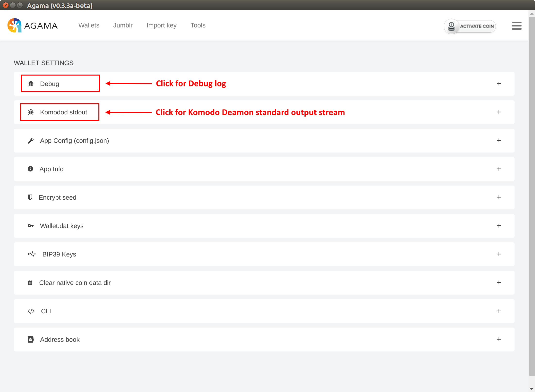This screenshot has height=392, width=535.
Task: Select the Address book label
Action: pyautogui.click(x=60, y=340)
